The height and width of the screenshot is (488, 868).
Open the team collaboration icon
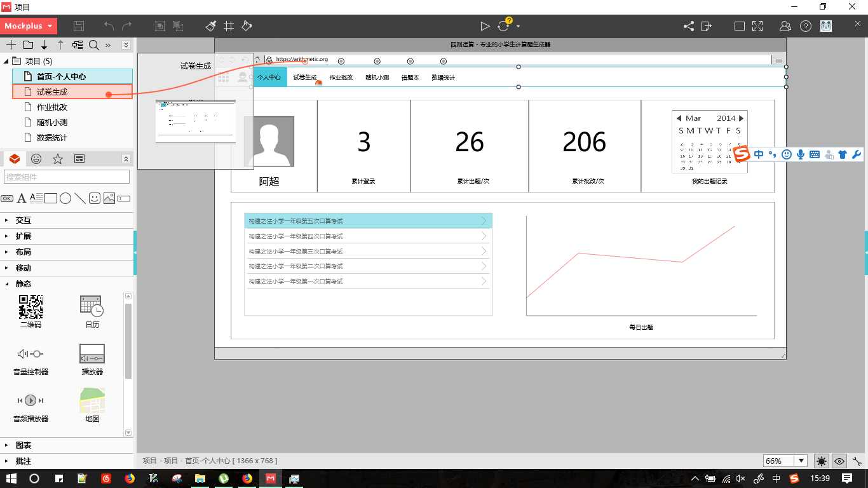pyautogui.click(x=785, y=26)
